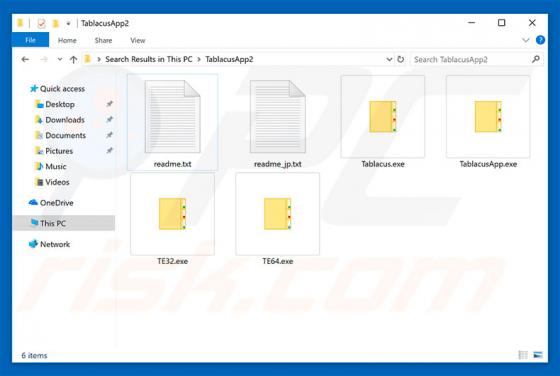Click the TE64.exe file name label

pyautogui.click(x=278, y=261)
